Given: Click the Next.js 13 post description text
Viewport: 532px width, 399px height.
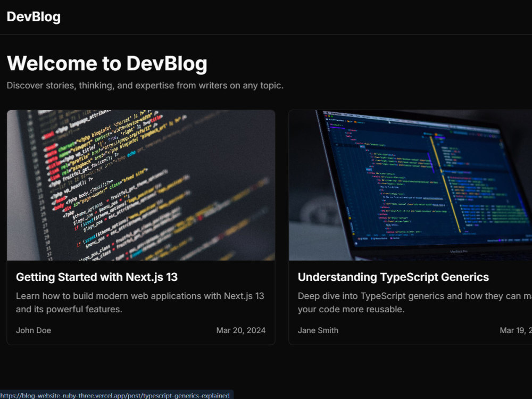Looking at the screenshot, I should 140,302.
